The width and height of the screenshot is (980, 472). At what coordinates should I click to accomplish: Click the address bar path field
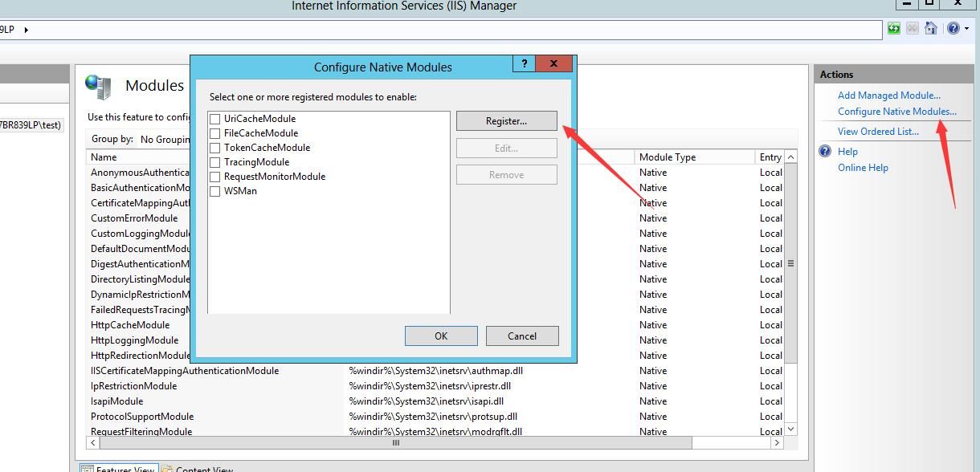(x=440, y=30)
